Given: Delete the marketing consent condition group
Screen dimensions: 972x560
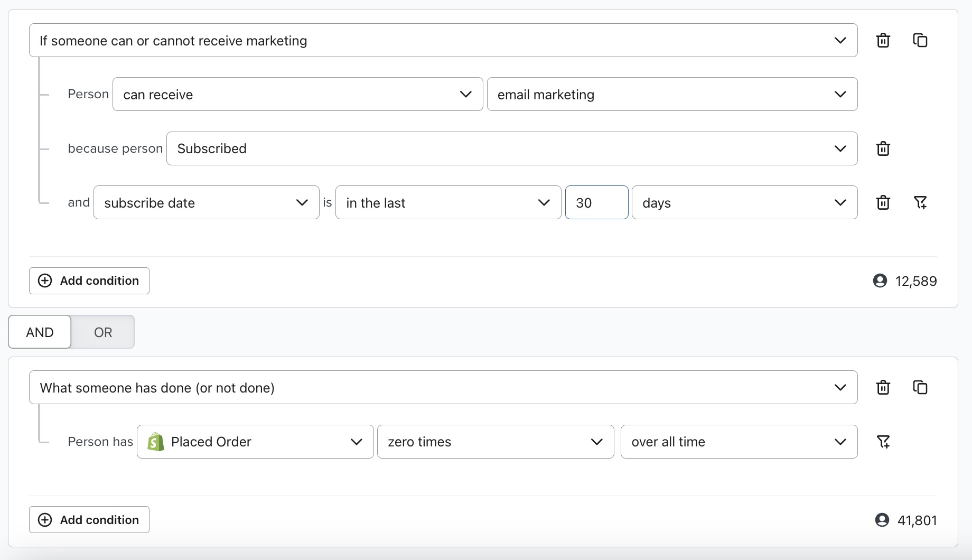Looking at the screenshot, I should 883,41.
